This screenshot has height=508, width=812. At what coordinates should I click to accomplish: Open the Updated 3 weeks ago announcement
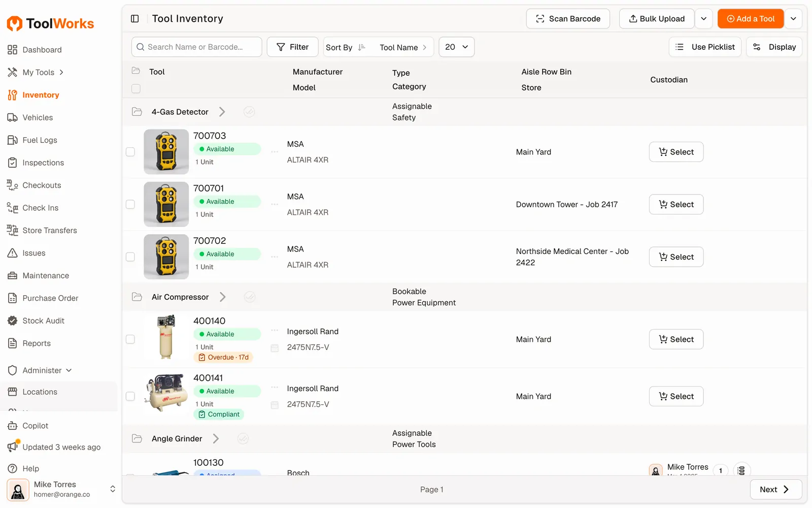click(54, 447)
